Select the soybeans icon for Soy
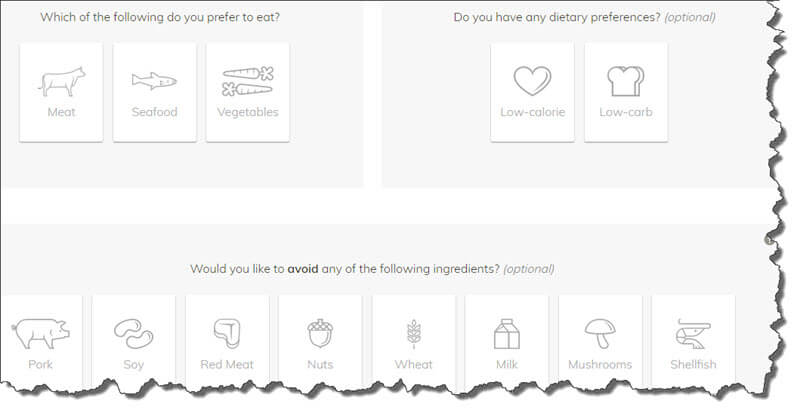Viewport: 800px width, 413px height. click(134, 334)
